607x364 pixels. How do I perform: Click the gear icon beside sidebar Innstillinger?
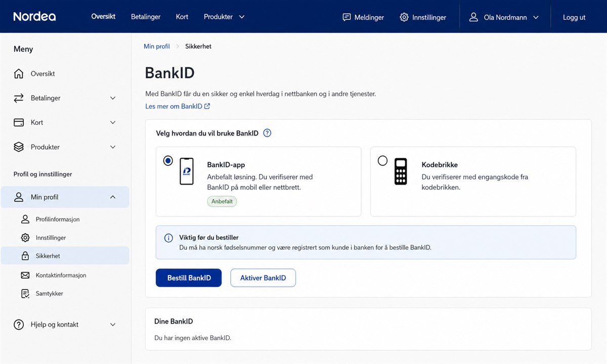[x=25, y=238]
